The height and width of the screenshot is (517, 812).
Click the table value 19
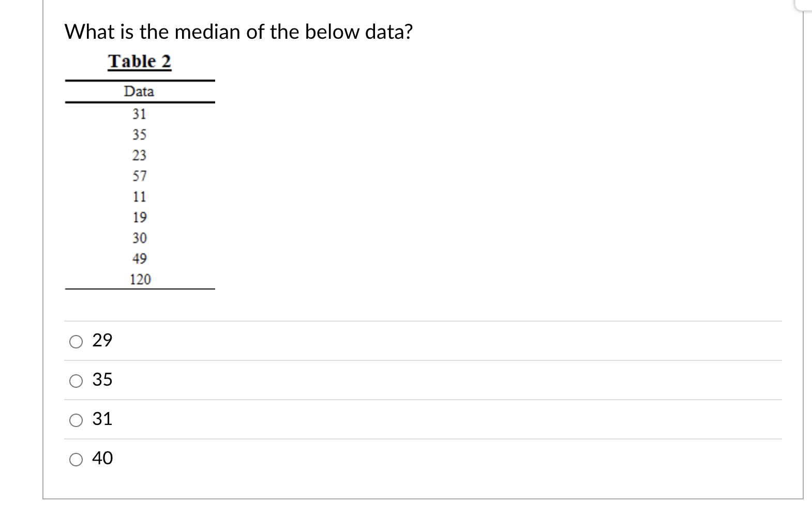tap(139, 217)
